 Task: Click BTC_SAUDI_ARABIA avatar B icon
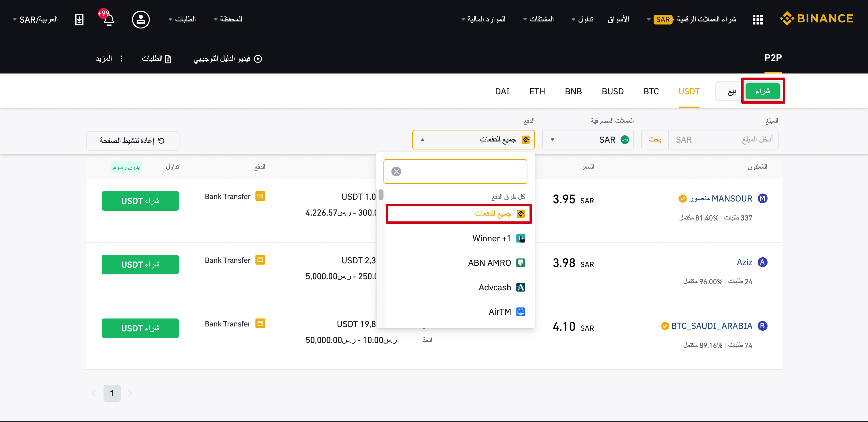[x=763, y=326]
